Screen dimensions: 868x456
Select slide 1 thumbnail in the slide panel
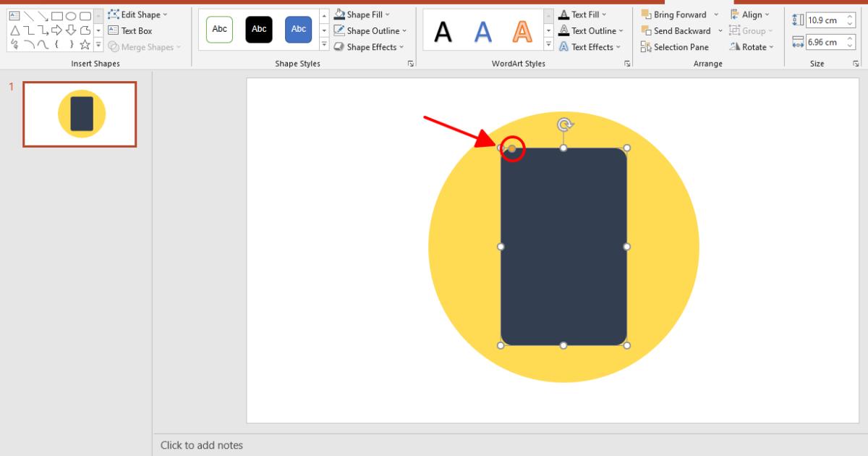[x=79, y=114]
